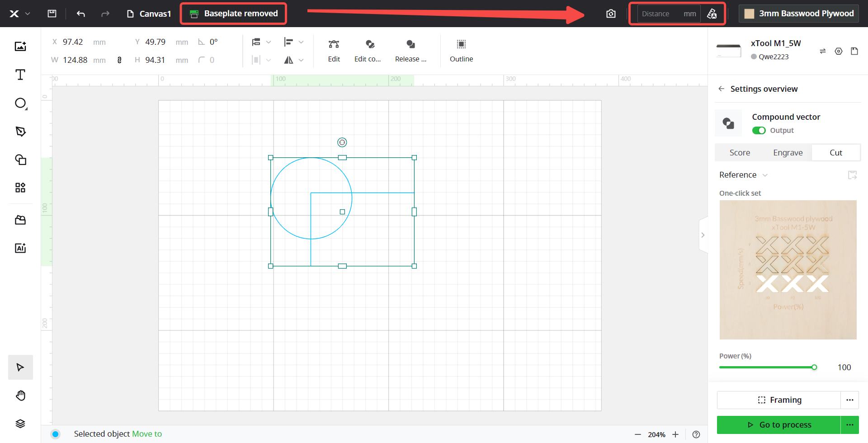Expand the Reference dropdown
868x443 pixels.
[x=744, y=175]
